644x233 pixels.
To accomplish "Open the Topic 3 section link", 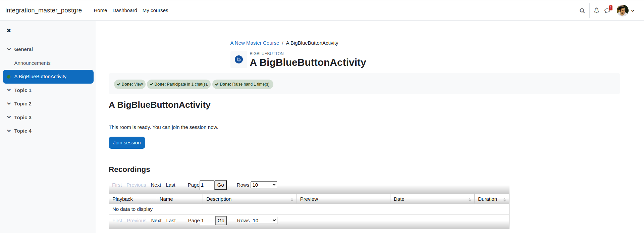I will pos(23,118).
